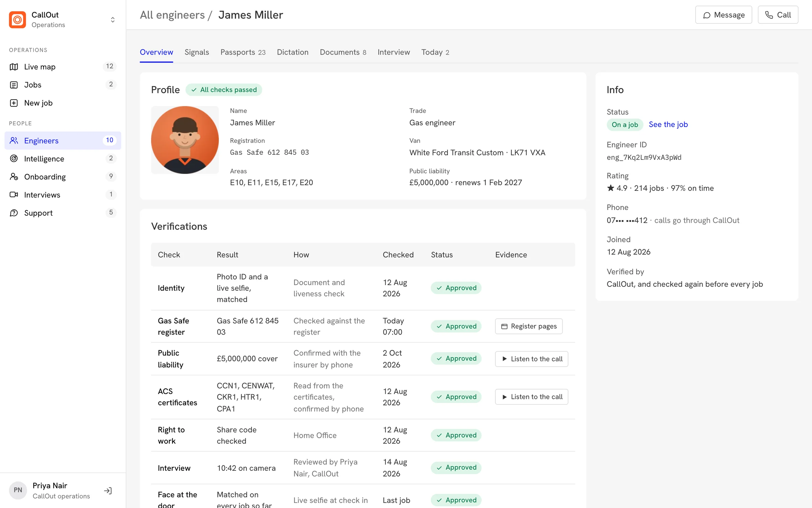Click the Interview row Approved badge

pyautogui.click(x=456, y=467)
